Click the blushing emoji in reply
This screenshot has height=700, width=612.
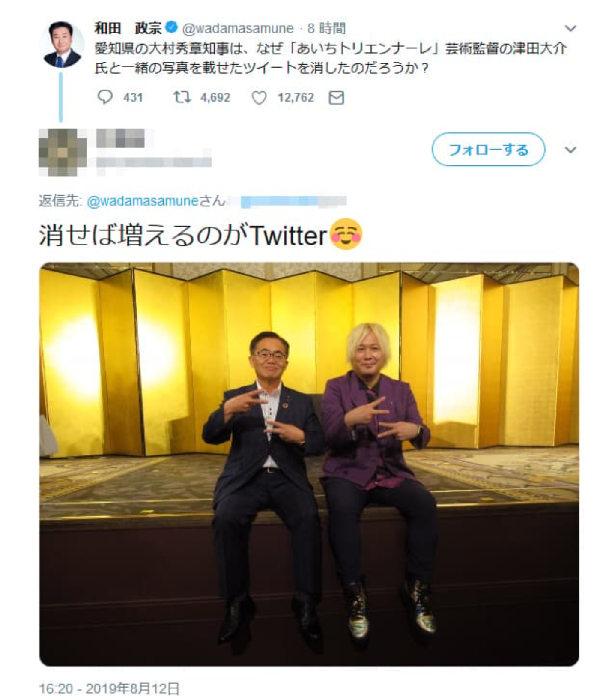(346, 234)
